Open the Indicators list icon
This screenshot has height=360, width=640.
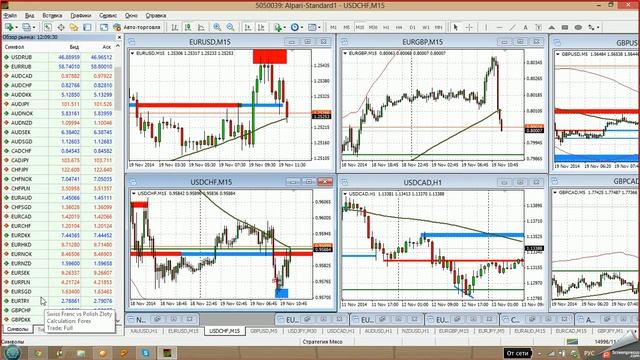click(x=278, y=27)
